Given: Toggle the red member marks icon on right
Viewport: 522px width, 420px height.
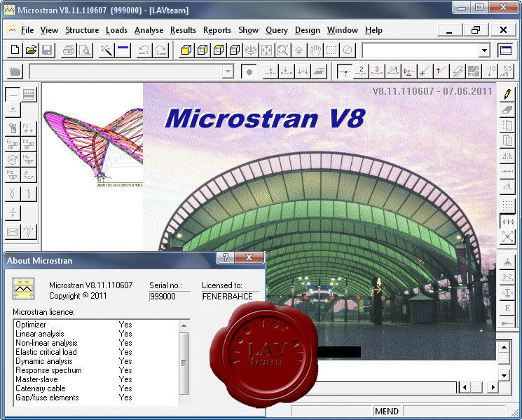Looking at the screenshot, I should [507, 222].
